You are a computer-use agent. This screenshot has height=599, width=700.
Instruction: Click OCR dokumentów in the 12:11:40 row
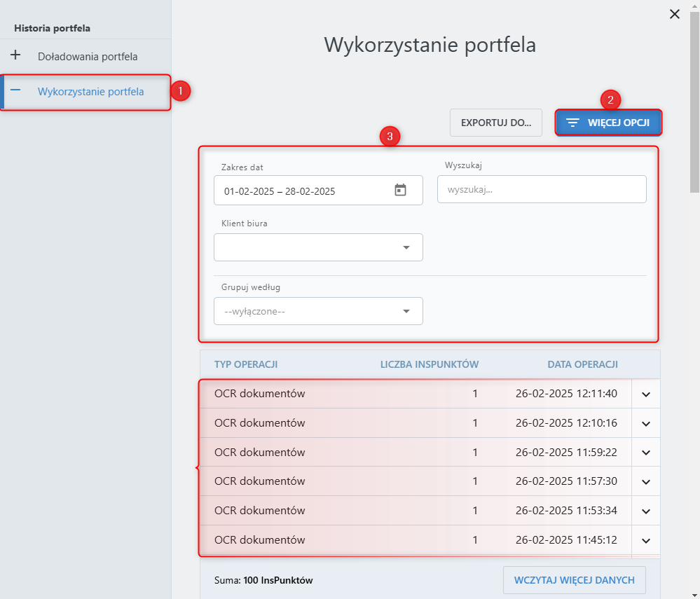pos(259,393)
